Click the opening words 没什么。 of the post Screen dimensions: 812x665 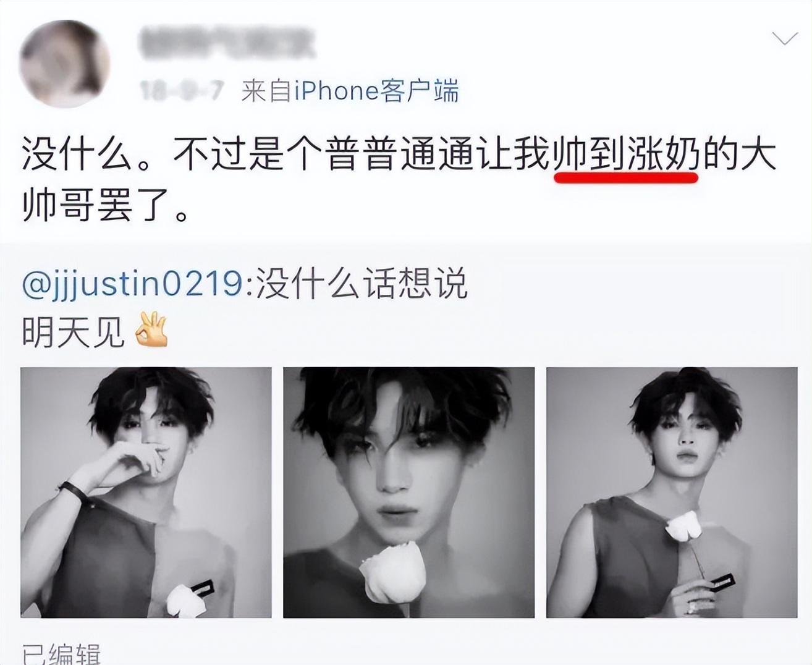click(x=95, y=155)
